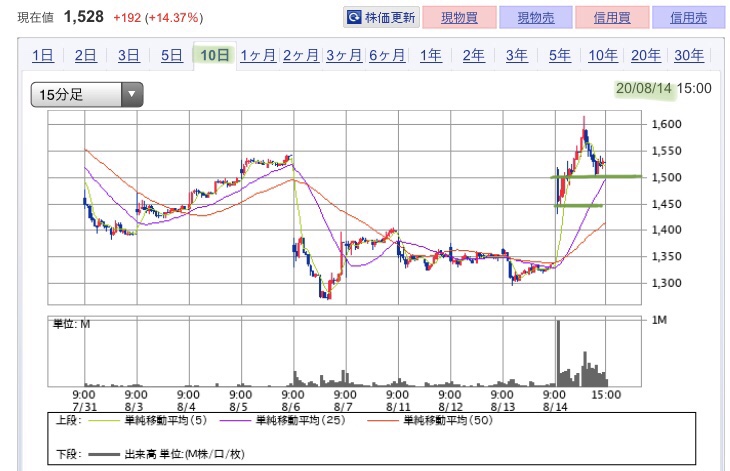
Task: Click the 15:00 time axis label
Action: [x=606, y=395]
